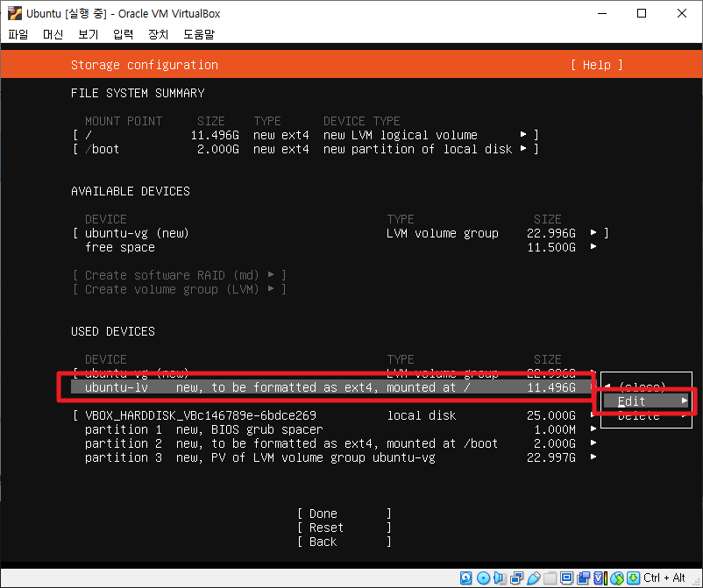Image resolution: width=703 pixels, height=588 pixels.
Task: Click Create volume group (LVM)
Action: pos(180,289)
